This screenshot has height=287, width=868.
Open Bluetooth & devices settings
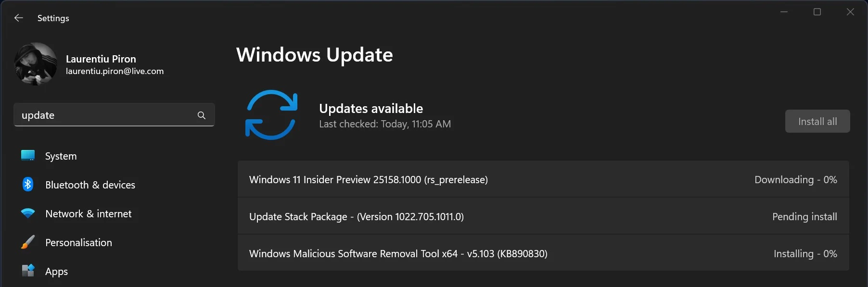click(90, 185)
